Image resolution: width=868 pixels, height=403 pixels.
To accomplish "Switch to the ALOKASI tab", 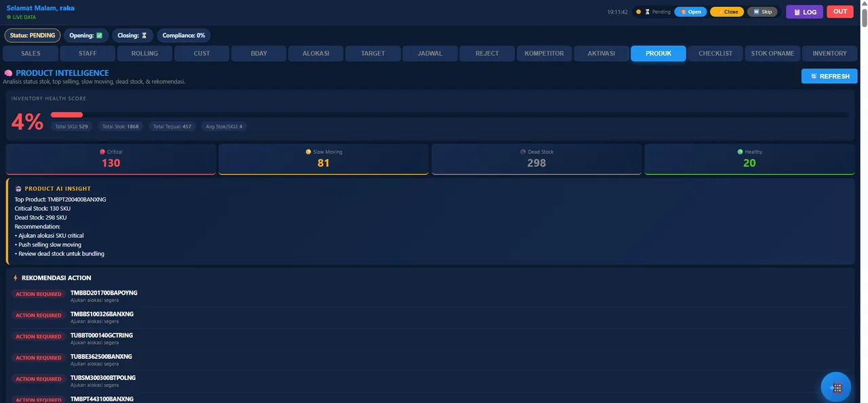I will tap(316, 54).
